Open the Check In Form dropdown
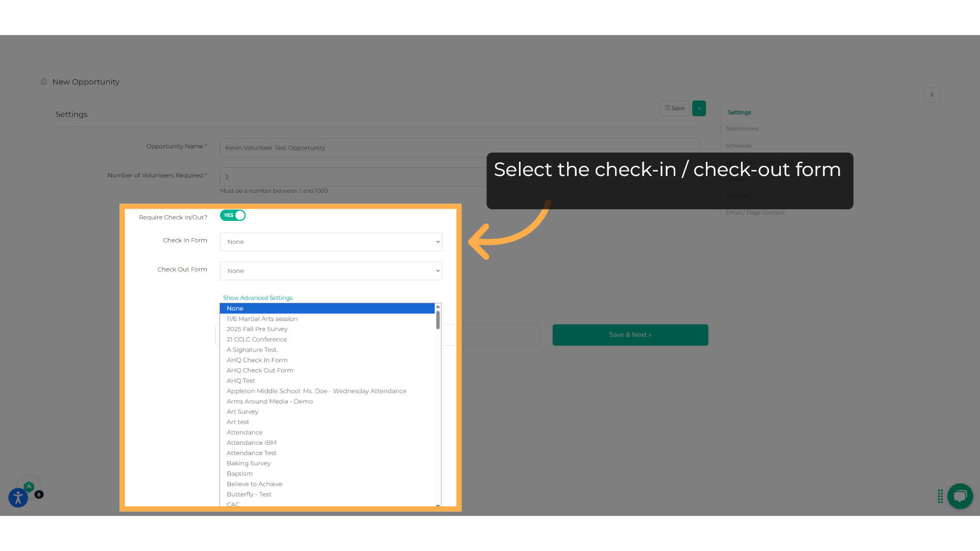The image size is (980, 551). coord(331,242)
